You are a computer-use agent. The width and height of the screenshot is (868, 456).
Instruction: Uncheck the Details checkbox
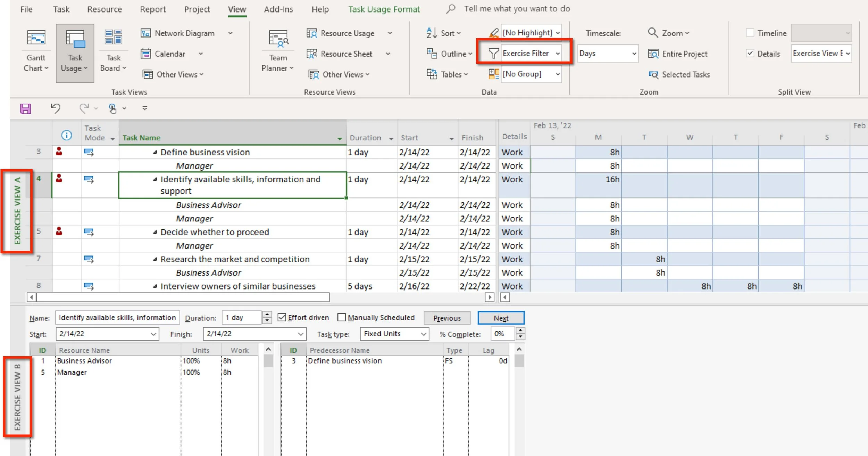[x=750, y=54]
